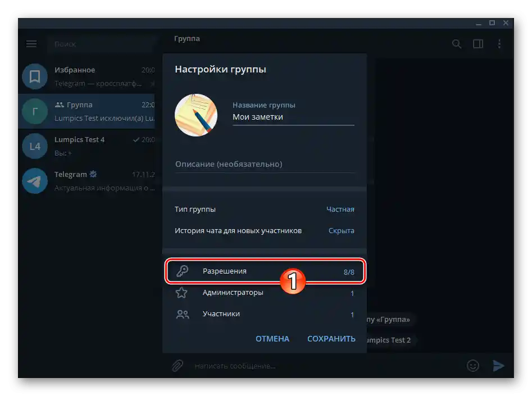
Task: Toggle the column layout icon in the header
Action: click(478, 43)
